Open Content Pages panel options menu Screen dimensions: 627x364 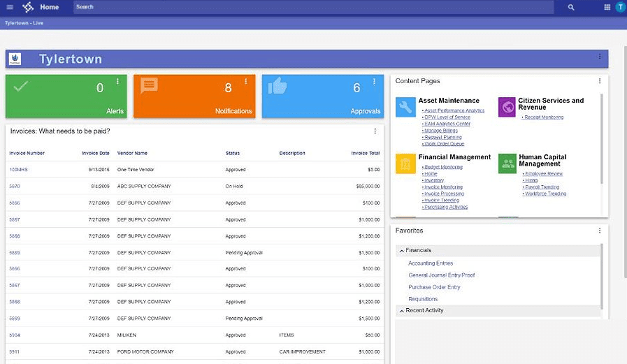pos(600,81)
